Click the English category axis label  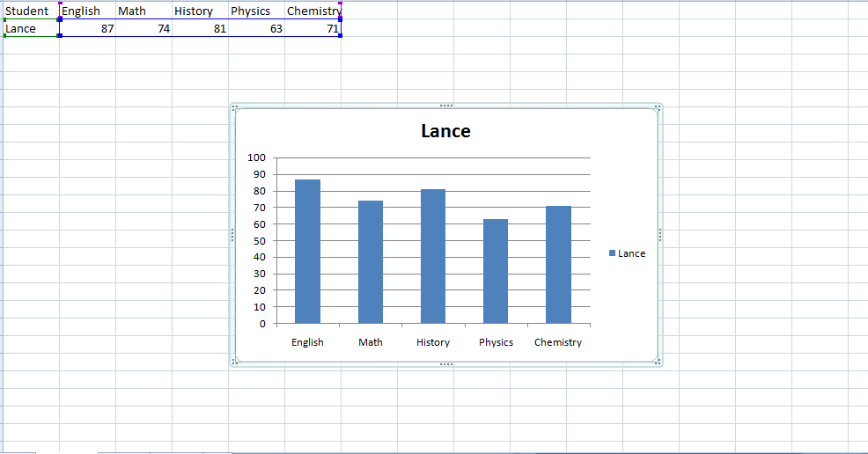coord(307,342)
